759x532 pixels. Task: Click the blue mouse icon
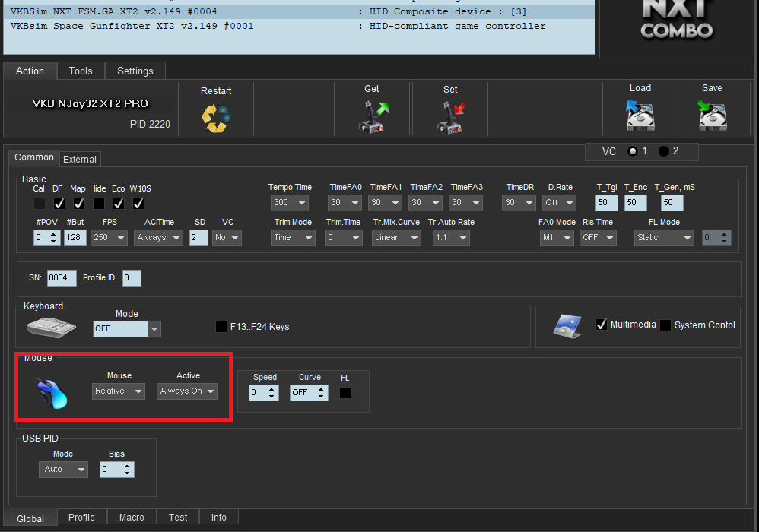coord(52,393)
